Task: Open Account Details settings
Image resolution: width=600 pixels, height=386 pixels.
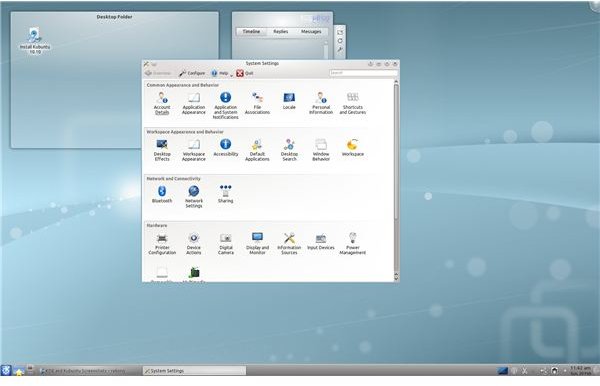Action: (x=162, y=103)
